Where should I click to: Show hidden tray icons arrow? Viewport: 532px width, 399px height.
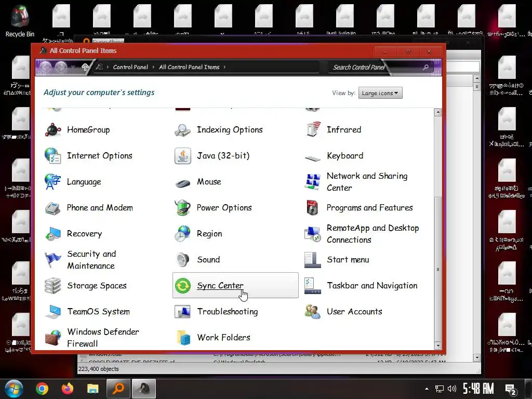click(427, 389)
